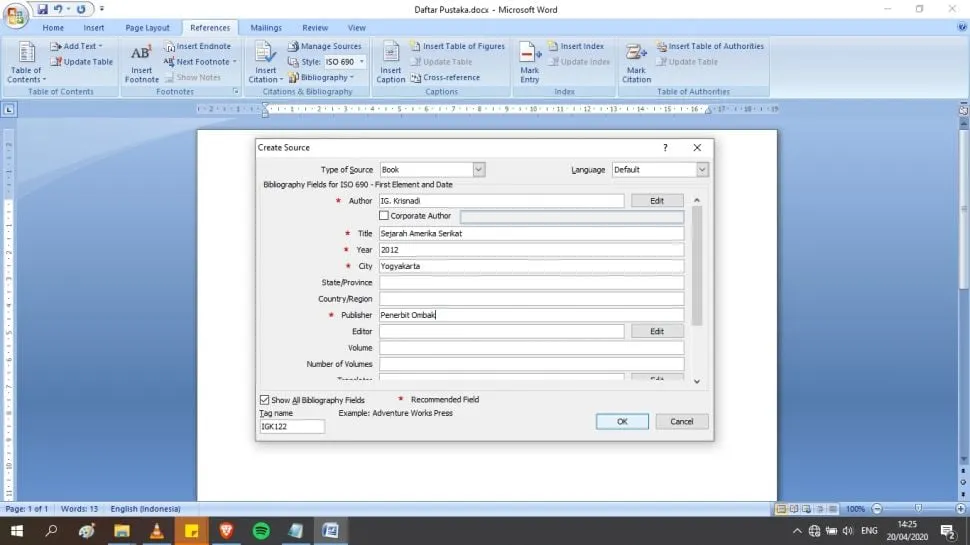Open Manage Sources in ribbon
The image size is (970, 545).
pos(325,46)
